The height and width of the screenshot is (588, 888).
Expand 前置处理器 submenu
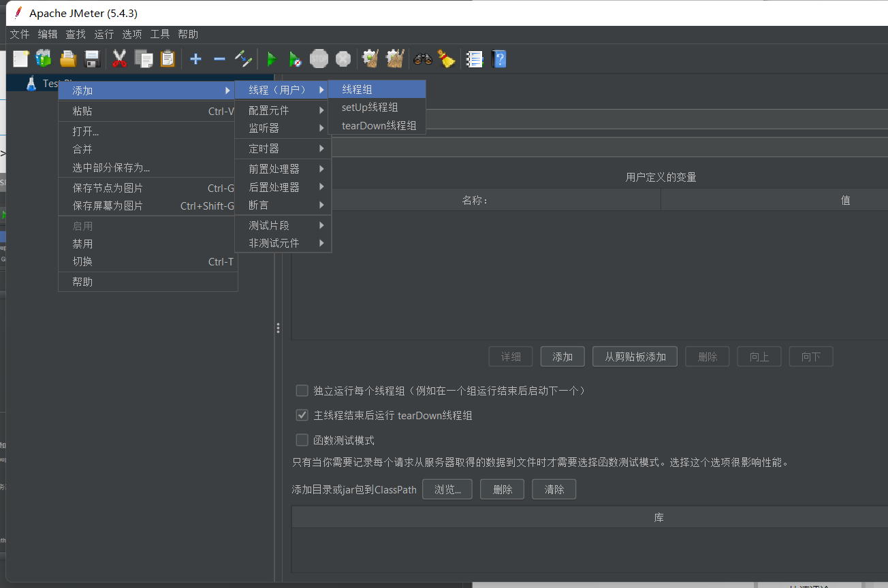(283, 169)
